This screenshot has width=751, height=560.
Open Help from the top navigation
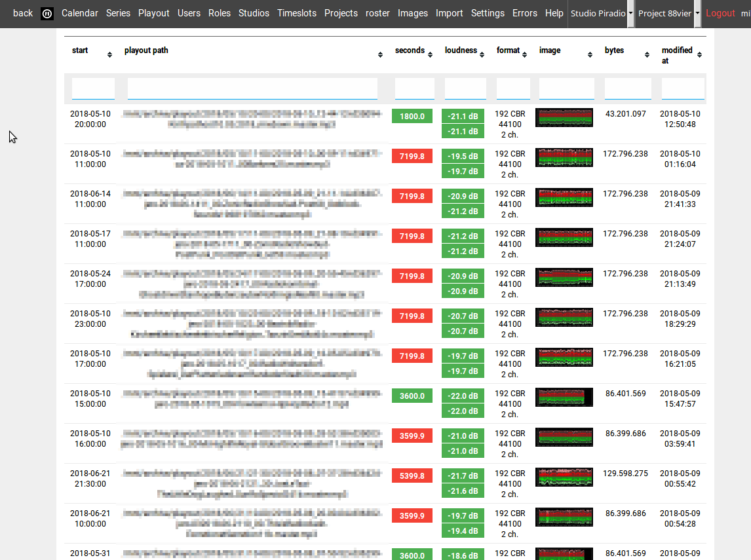[554, 12]
